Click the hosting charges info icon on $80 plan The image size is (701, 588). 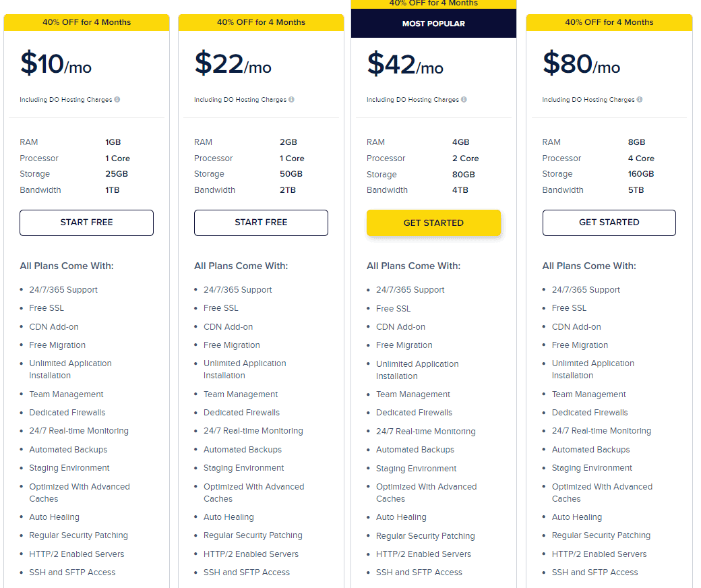tap(640, 100)
